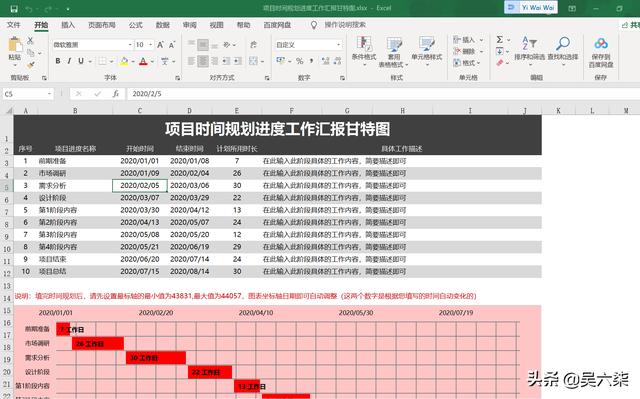
Task: Toggle Center horizontal alignment
Action: coord(203,61)
